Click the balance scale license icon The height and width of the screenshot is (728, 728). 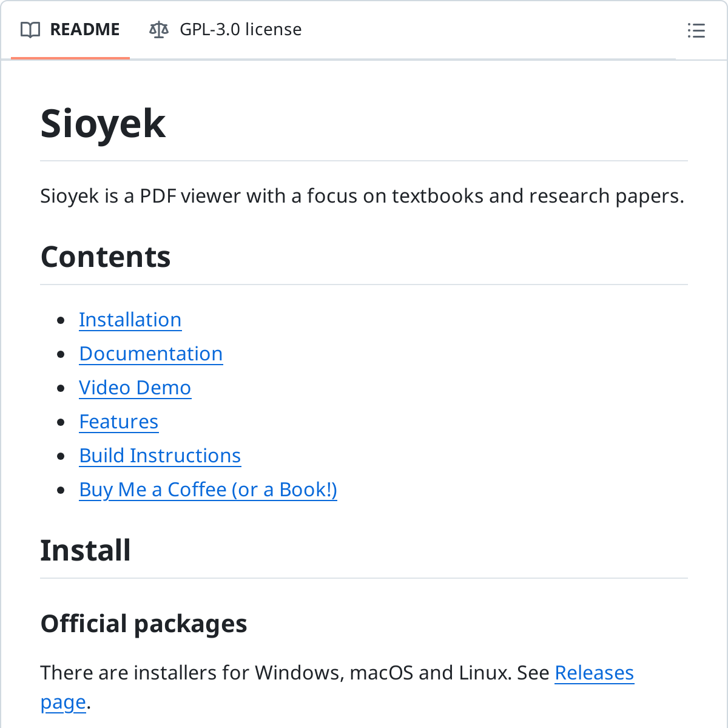tap(158, 30)
